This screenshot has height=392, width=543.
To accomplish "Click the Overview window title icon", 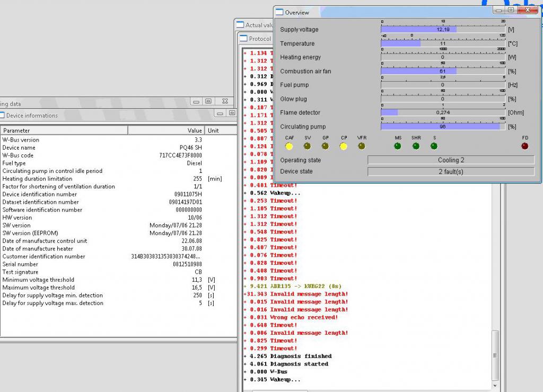I will tap(279, 12).
